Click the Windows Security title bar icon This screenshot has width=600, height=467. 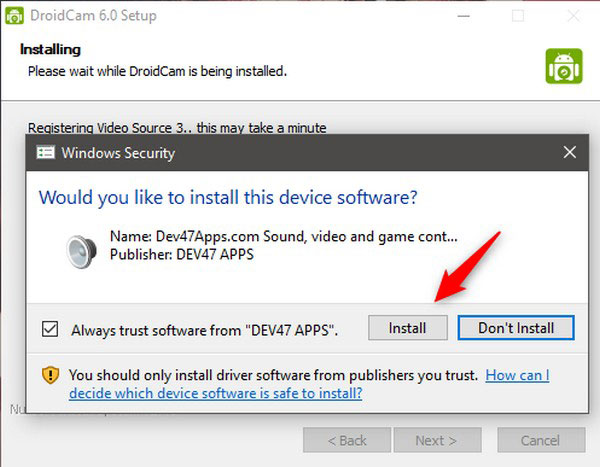(45, 153)
